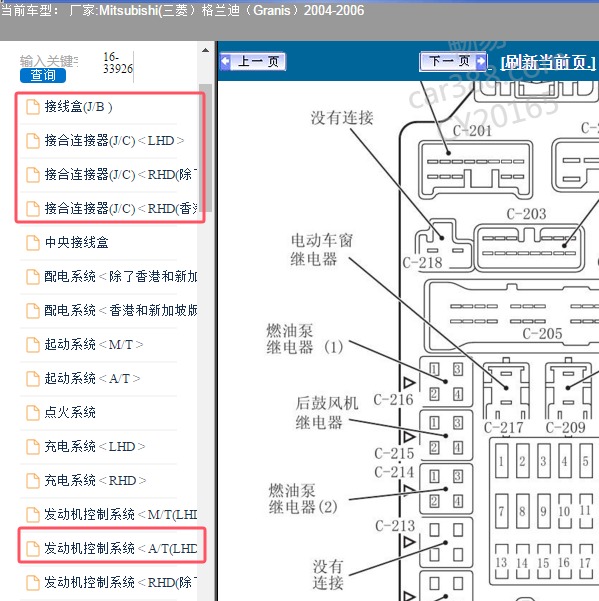This screenshot has width=599, height=601.
Task: Open 配电系统<除了香港和新加 entry
Action: pos(120,277)
